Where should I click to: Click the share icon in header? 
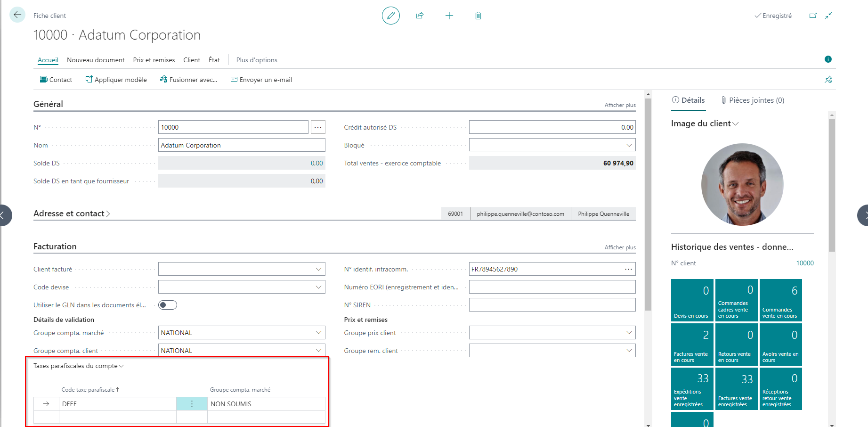(420, 16)
